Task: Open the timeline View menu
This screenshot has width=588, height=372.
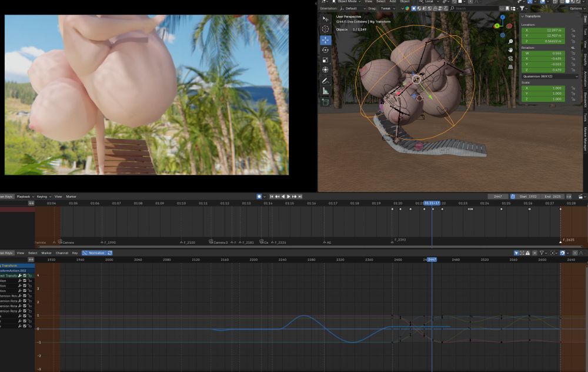Action: coord(58,197)
